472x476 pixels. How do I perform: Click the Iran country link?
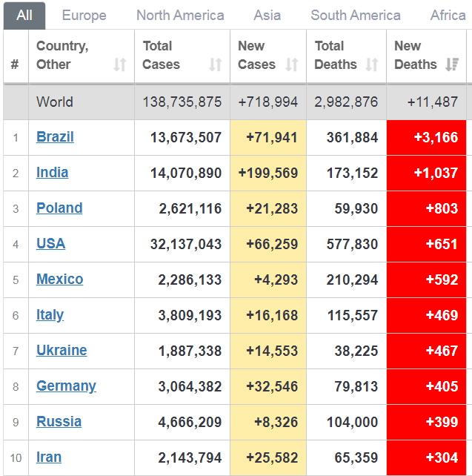(x=49, y=457)
